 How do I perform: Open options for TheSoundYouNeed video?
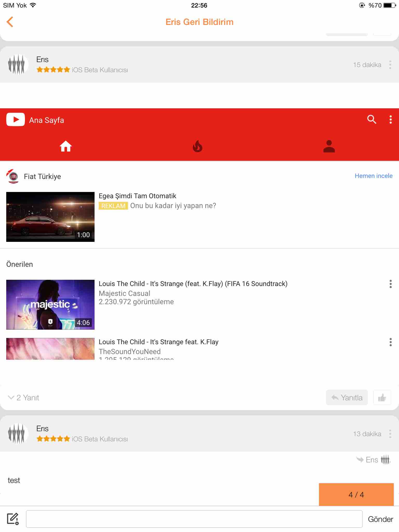coord(390,342)
